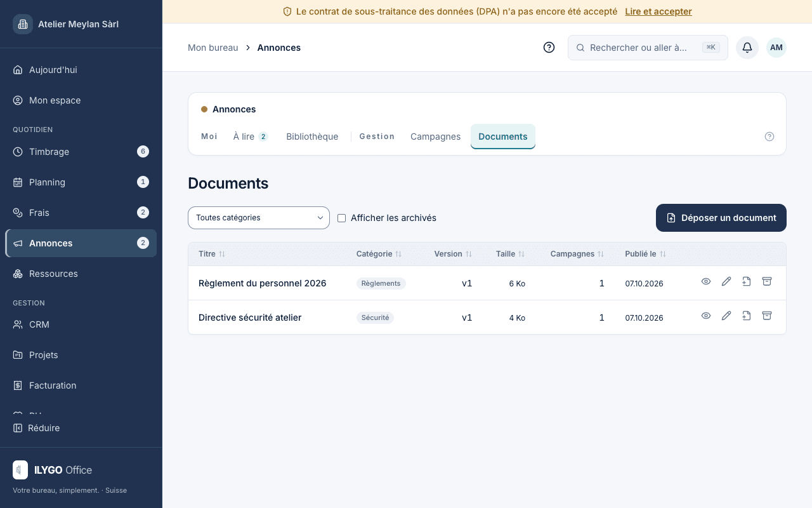Screen dimensions: 812x508
Task: Open Facturation in the sidebar
Action: tap(81, 385)
